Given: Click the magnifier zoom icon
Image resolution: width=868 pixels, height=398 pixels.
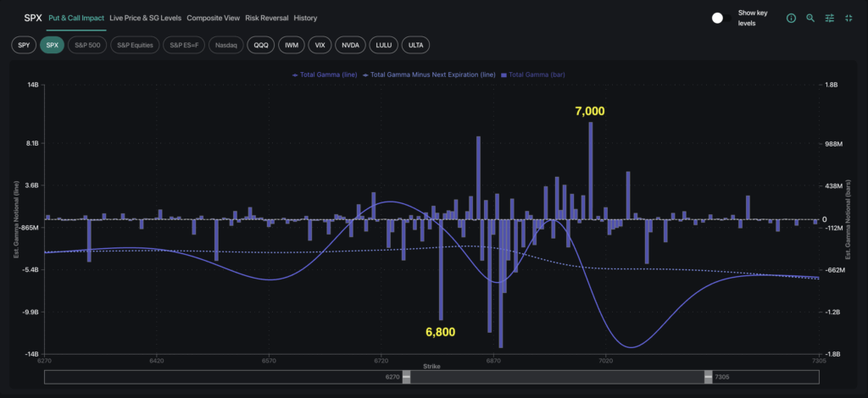Looking at the screenshot, I should pyautogui.click(x=810, y=18).
